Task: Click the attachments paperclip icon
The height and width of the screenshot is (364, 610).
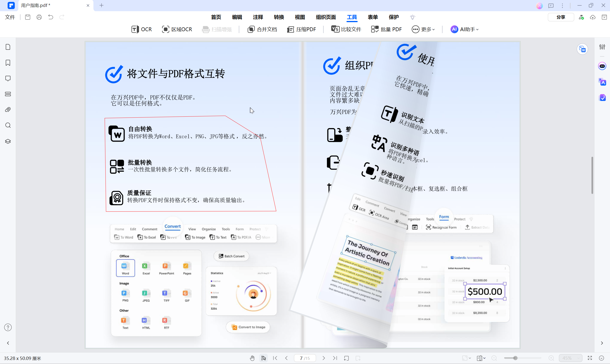Action: pyautogui.click(x=8, y=110)
